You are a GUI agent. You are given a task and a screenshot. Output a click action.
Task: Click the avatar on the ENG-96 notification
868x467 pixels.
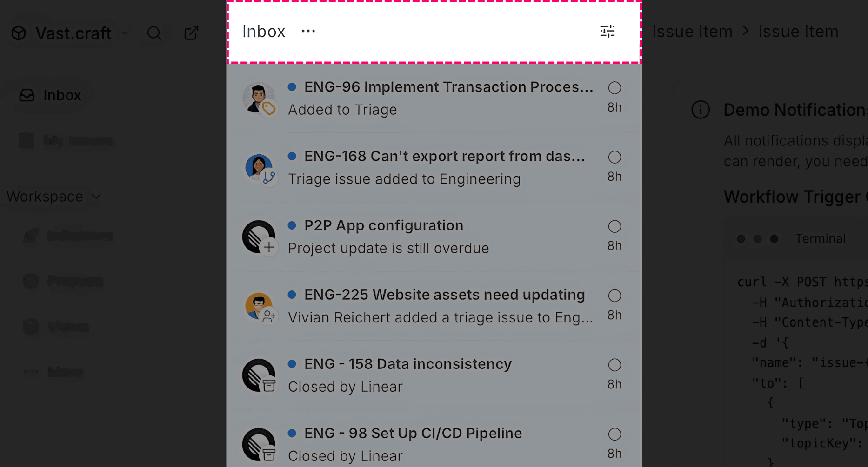coord(259,98)
